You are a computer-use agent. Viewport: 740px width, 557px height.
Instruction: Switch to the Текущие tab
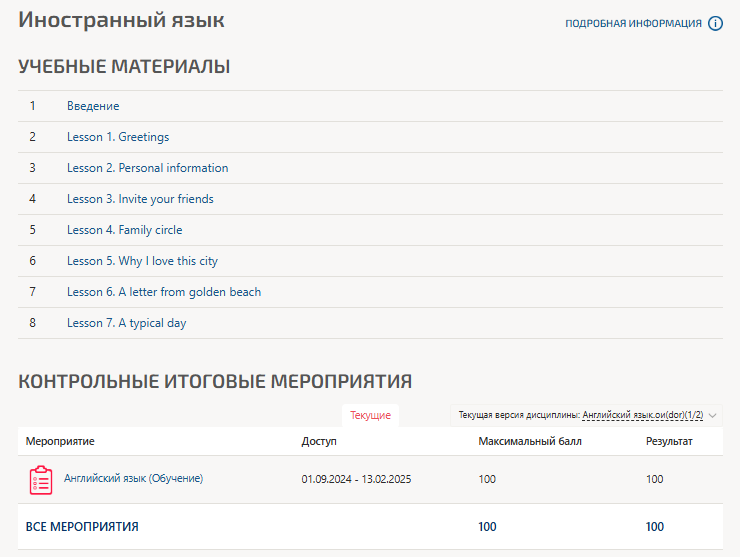pyautogui.click(x=370, y=415)
